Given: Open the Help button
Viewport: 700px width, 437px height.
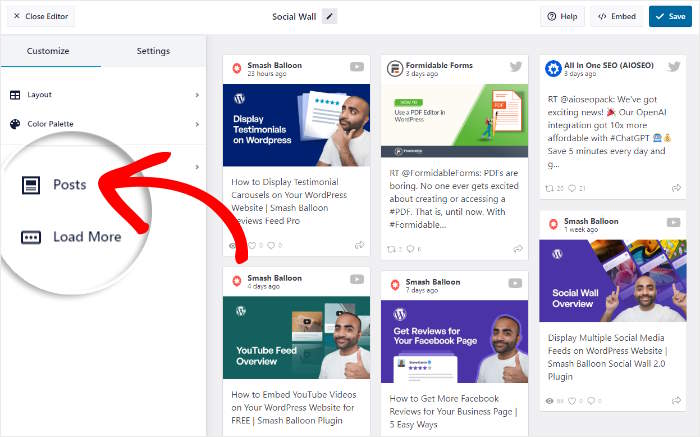Looking at the screenshot, I should (562, 17).
